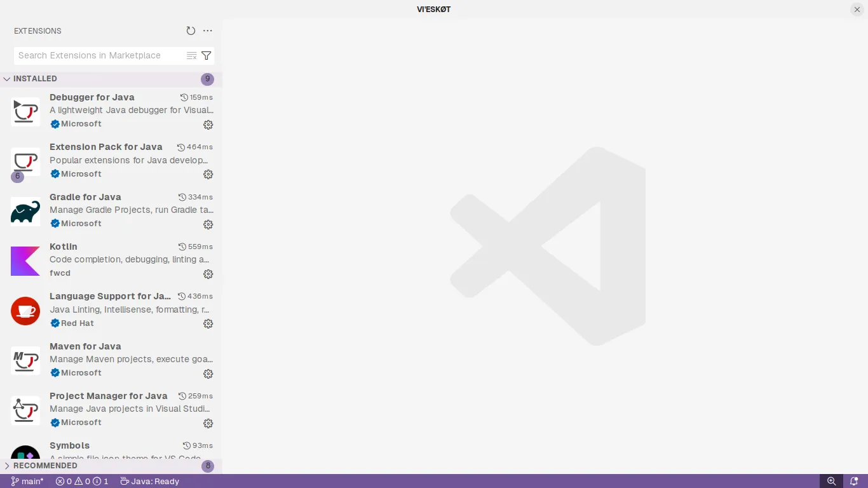Open Manage gear for Extension Pack for Java
The width and height of the screenshot is (868, 488).
[208, 174]
